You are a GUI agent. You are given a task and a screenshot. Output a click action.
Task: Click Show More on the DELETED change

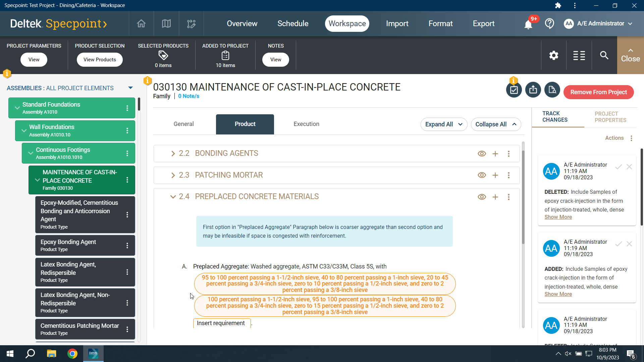pos(558,217)
